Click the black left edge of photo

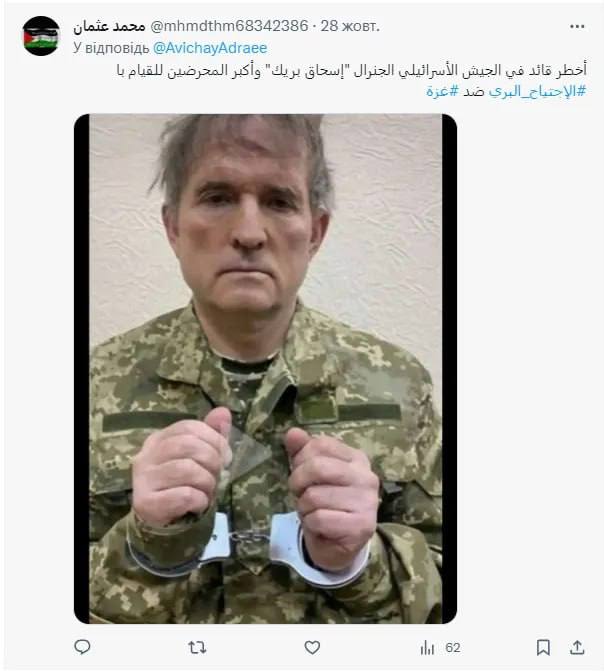point(81,368)
